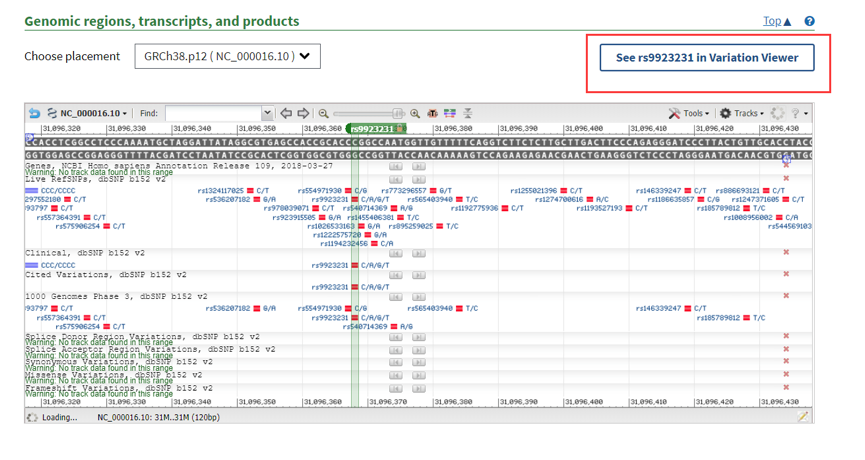This screenshot has width=865, height=460.
Task: Jump to next feature in 1000 Genomes track
Action: tap(419, 297)
